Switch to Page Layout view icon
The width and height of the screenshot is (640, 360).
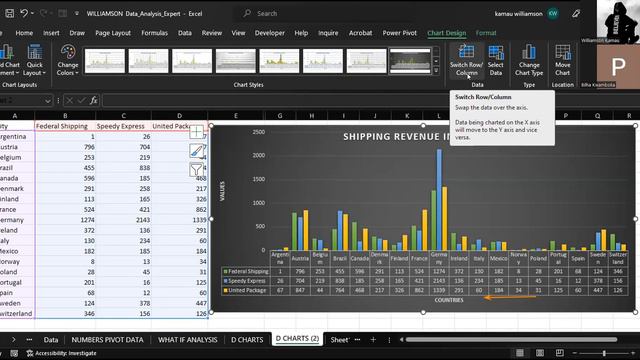540,353
